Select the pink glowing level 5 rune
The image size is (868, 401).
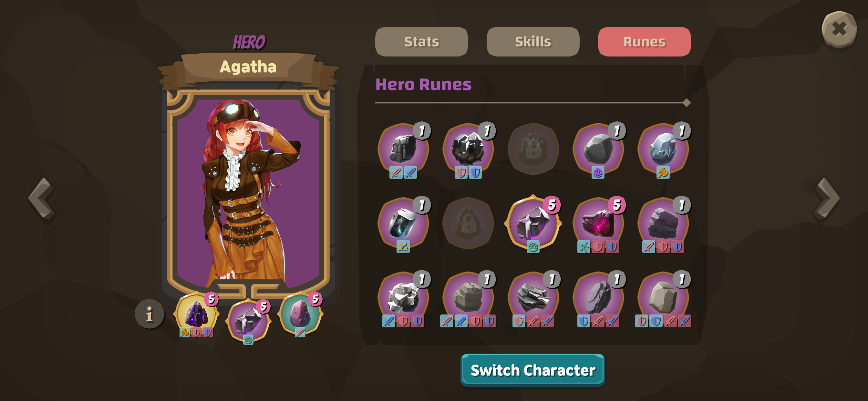pos(598,223)
